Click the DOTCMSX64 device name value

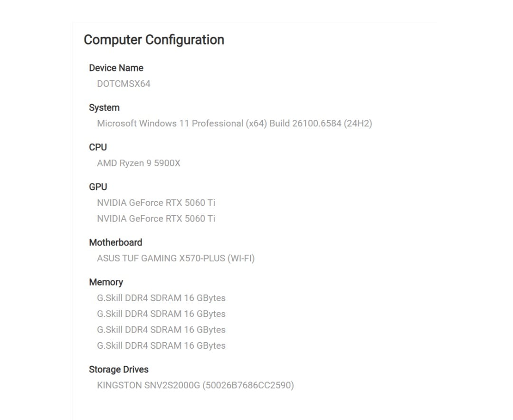(x=123, y=84)
